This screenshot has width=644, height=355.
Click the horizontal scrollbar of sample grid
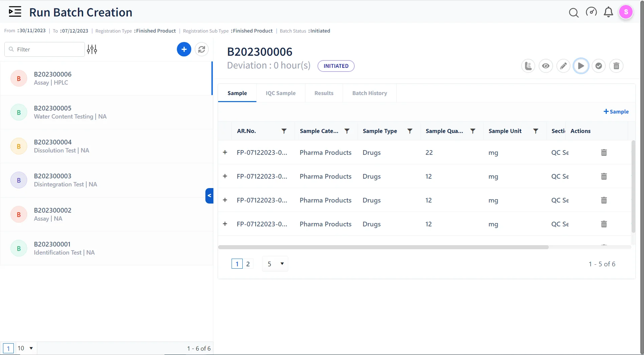point(383,247)
